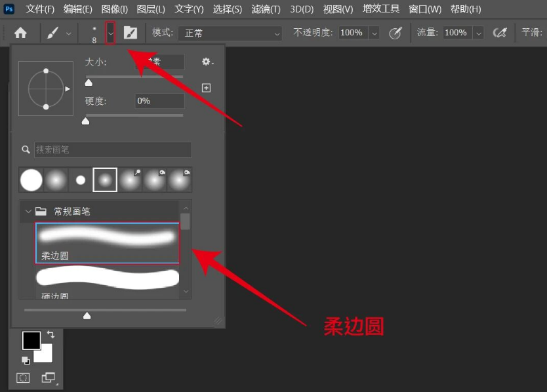Select the Brush tool preset icon

tap(52, 33)
